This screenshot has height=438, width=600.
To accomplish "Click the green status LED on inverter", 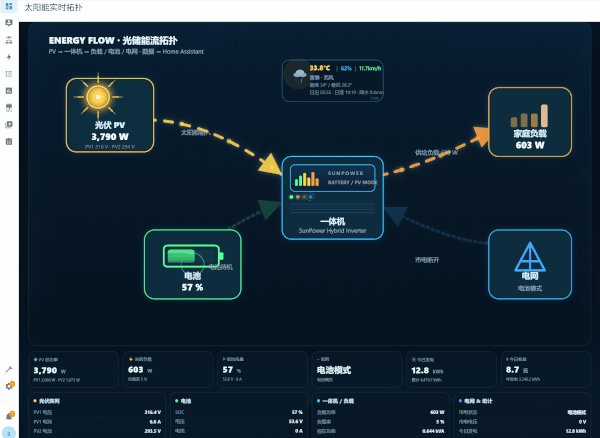I will (292, 197).
